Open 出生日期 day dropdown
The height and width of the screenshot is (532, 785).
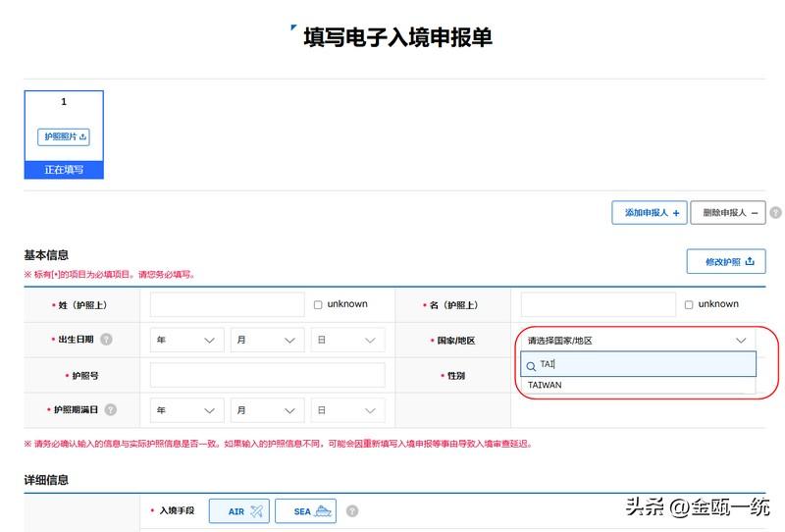click(348, 341)
